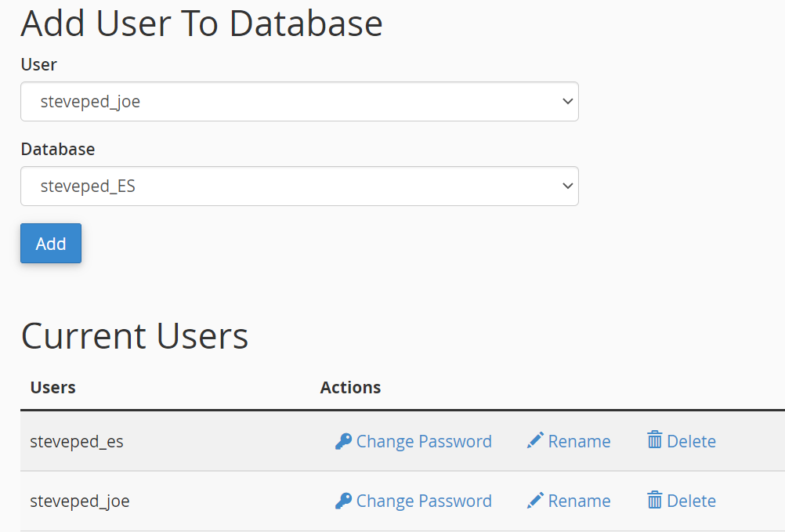Image resolution: width=785 pixels, height=532 pixels.
Task: Click the trash icon for steveped_es
Action: [654, 440]
